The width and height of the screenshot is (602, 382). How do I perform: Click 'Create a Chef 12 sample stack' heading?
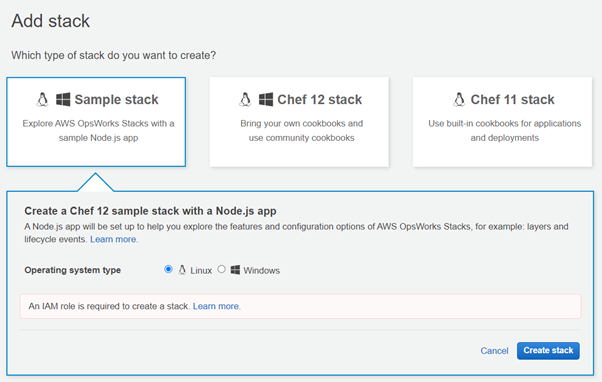tap(150, 211)
